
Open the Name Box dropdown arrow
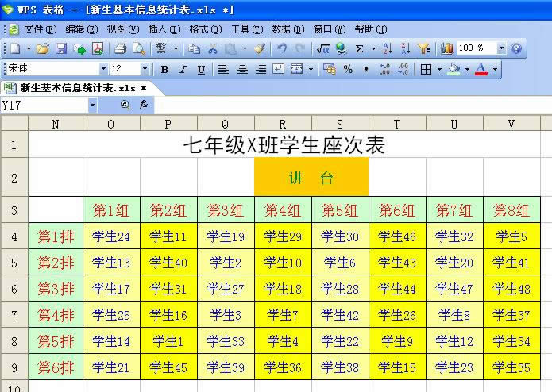tap(92, 105)
